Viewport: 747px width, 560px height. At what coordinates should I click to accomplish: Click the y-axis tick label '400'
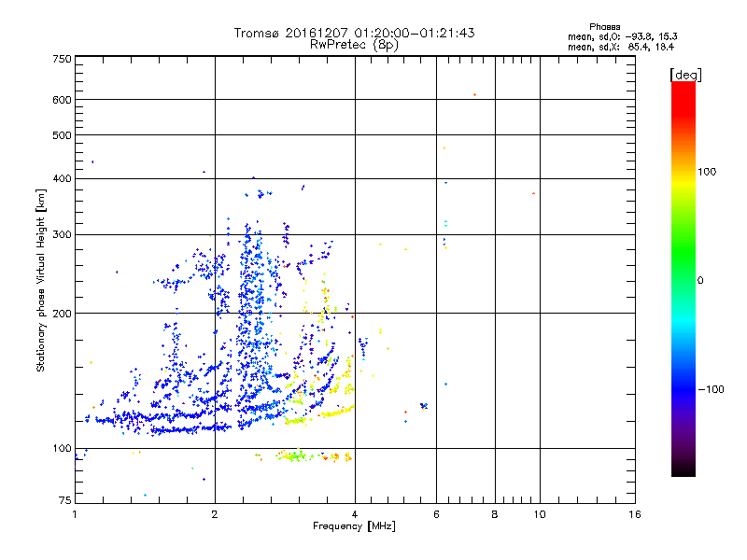(x=62, y=179)
